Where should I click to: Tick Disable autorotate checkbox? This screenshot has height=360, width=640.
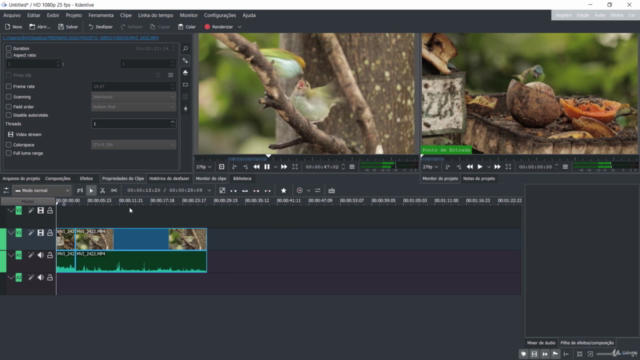point(9,115)
